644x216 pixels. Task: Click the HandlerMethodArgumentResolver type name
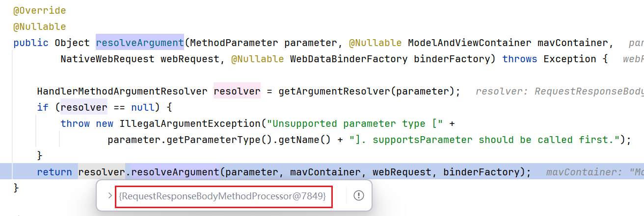click(x=122, y=91)
